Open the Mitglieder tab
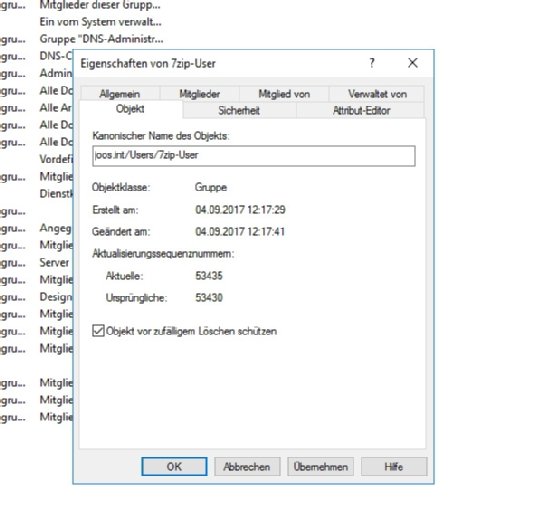This screenshot has height=512, width=559. click(x=199, y=94)
